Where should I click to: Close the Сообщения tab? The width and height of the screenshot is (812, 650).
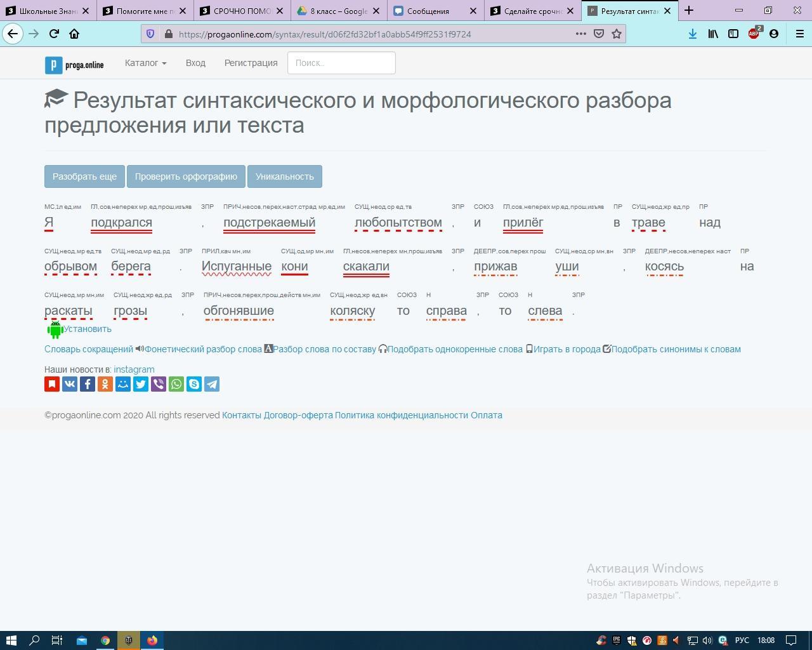click(473, 11)
